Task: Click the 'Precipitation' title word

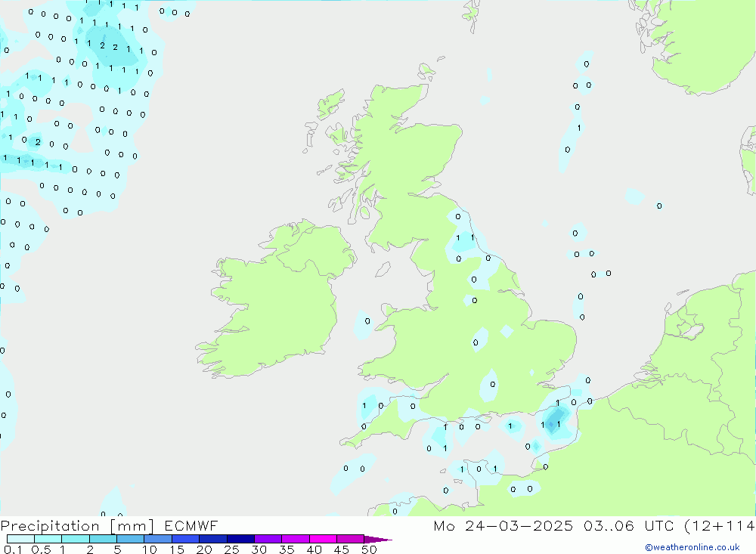Action: pos(50,526)
